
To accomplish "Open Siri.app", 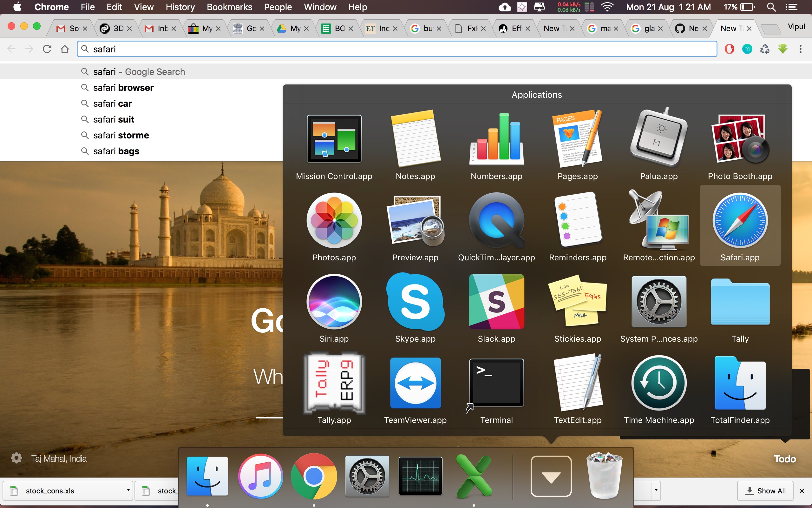I will 334,302.
